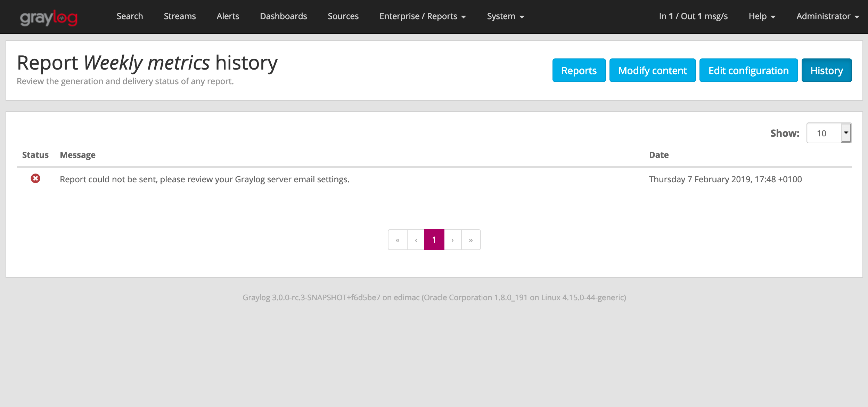
Task: Click the In/Out message rate indicator
Action: (x=693, y=16)
